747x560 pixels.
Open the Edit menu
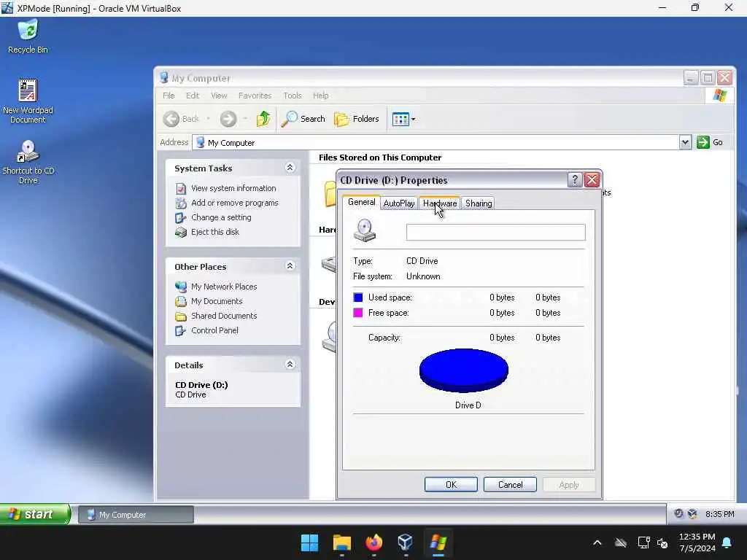tap(193, 96)
